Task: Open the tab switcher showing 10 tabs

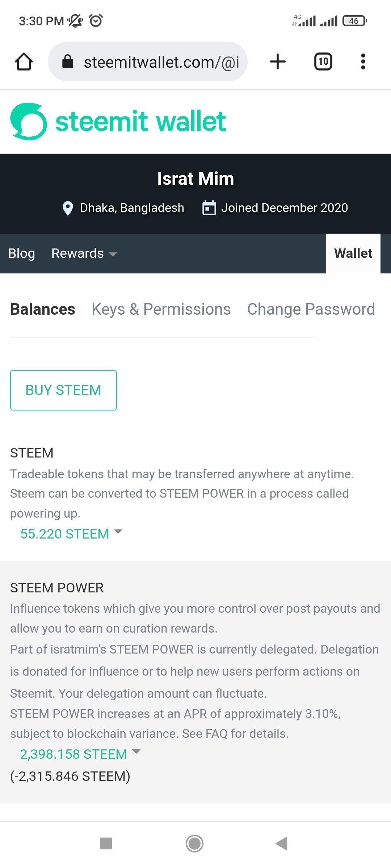Action: point(323,61)
